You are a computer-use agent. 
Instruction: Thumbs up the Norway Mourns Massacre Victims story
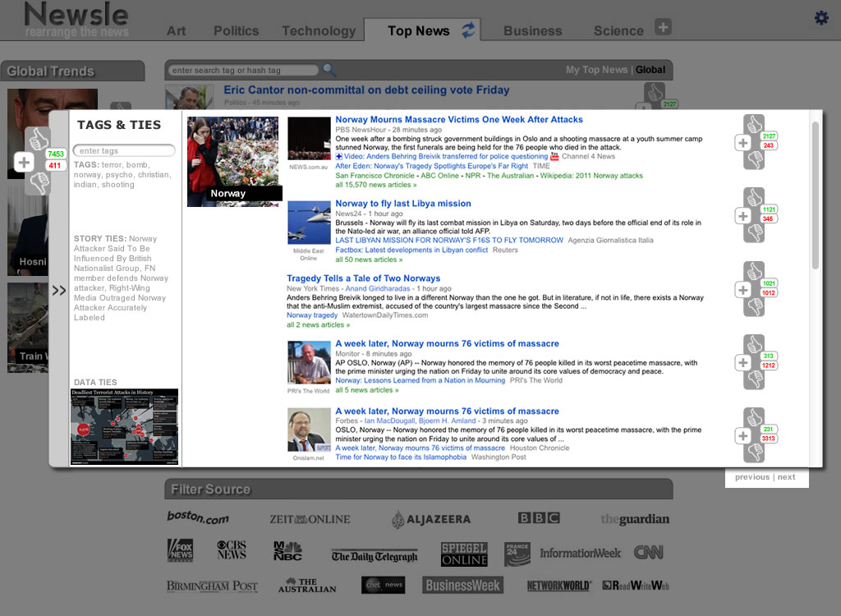click(754, 126)
